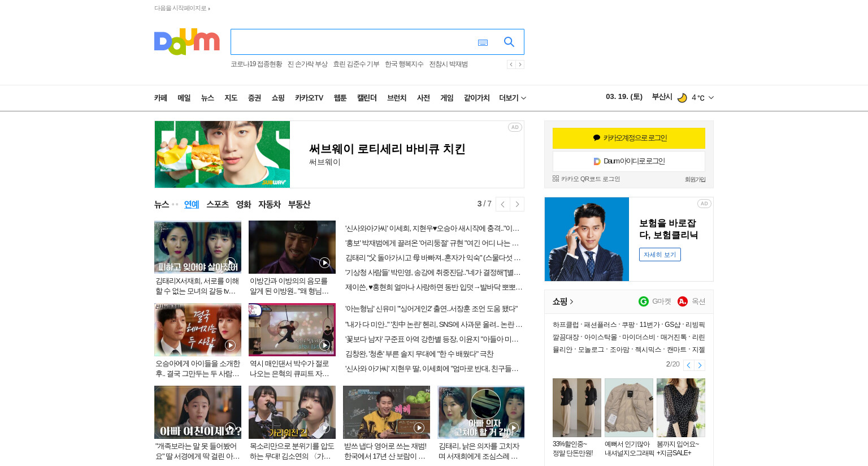Click the Daum logo

tap(186, 41)
